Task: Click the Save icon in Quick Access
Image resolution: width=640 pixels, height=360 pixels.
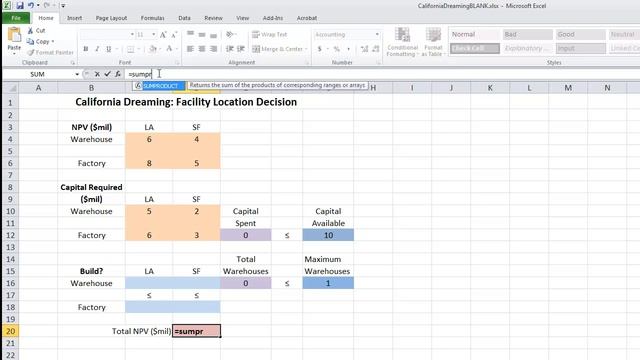Action: pos(20,6)
